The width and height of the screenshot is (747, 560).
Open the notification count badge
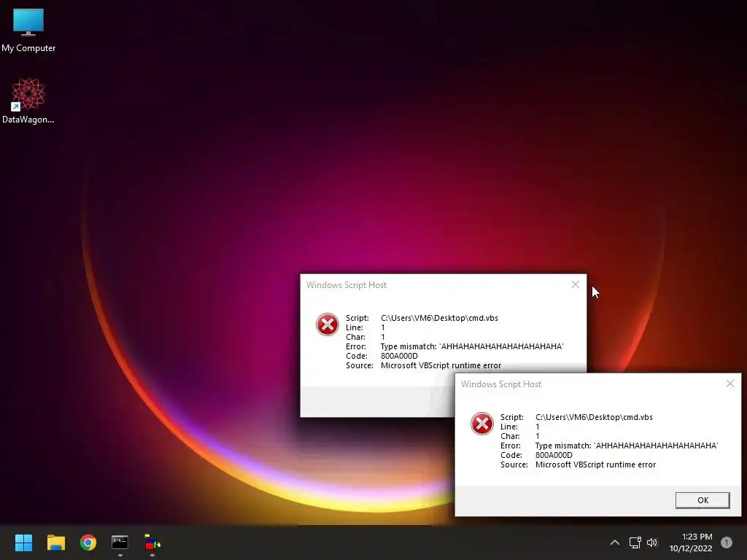click(727, 542)
